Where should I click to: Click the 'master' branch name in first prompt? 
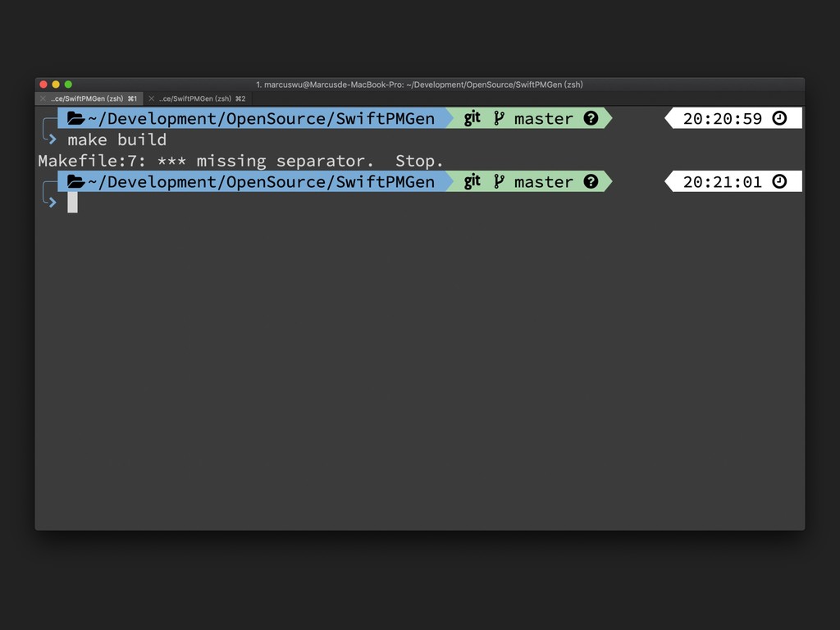point(543,119)
